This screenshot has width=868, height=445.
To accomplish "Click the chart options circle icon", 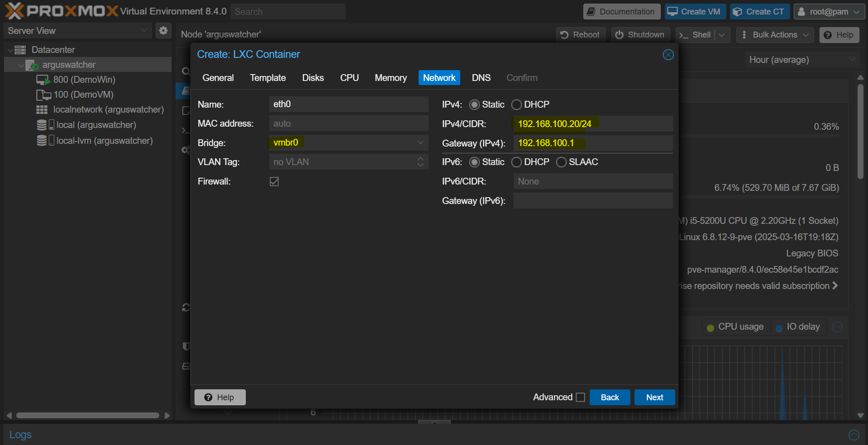I will pos(837,327).
